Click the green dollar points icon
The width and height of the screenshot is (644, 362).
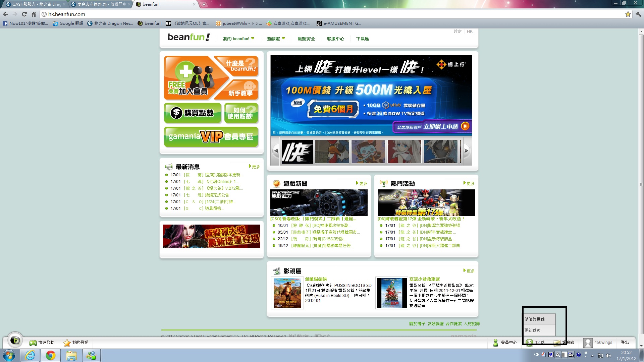[x=530, y=343]
